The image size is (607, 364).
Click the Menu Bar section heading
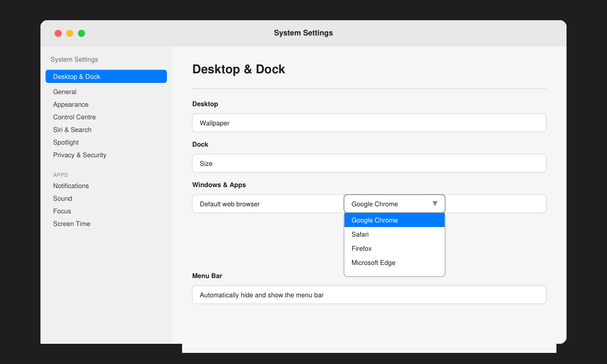(x=207, y=276)
